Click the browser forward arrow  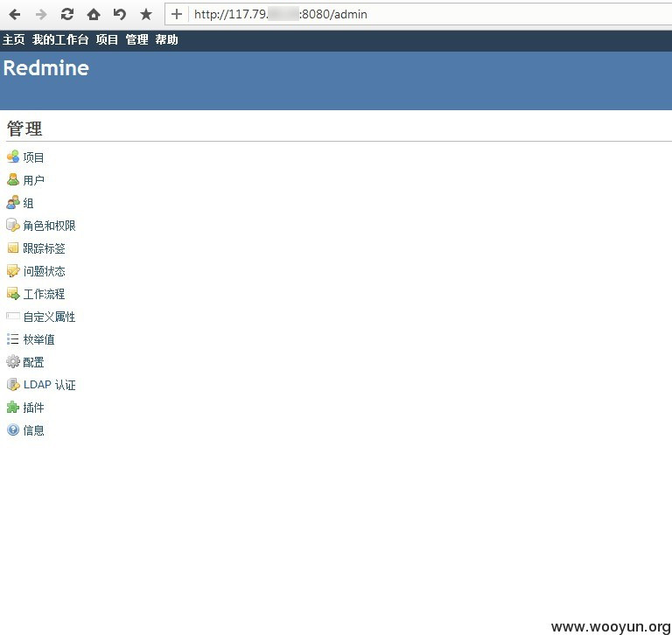coord(41,15)
